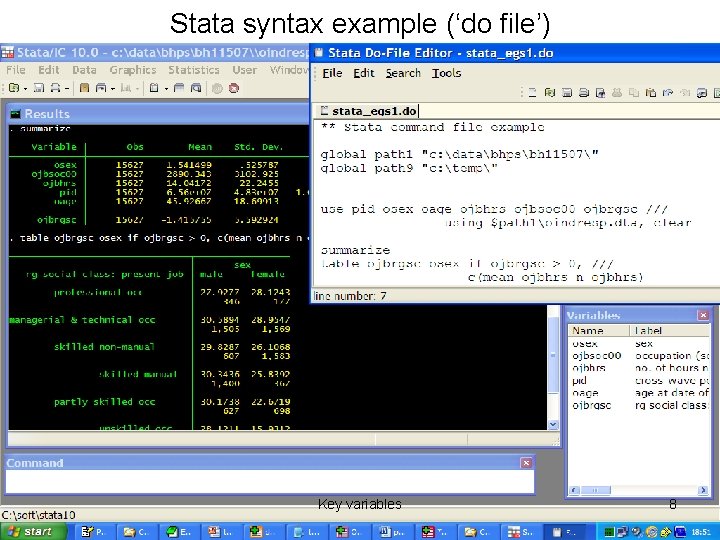Image resolution: width=720 pixels, height=540 pixels.
Task: Click Open icon in Do-File Editor toolbar
Action: (550, 93)
